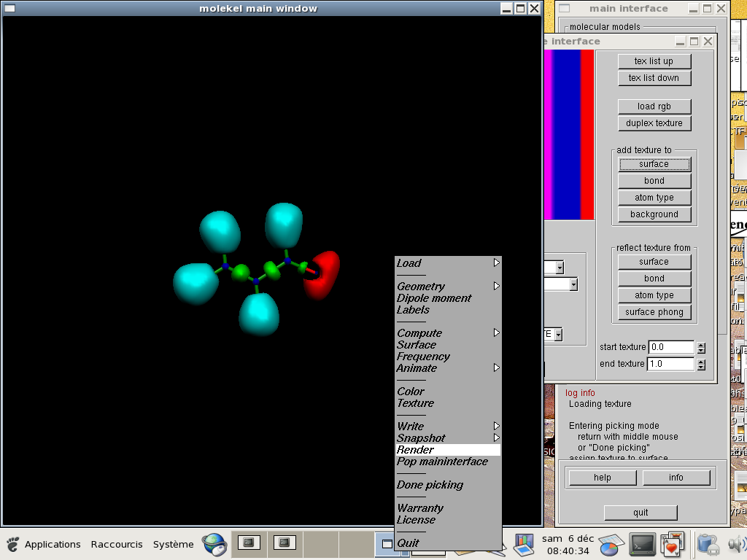The width and height of the screenshot is (747, 560).
Task: Click the 'Entering picking mode' log line
Action: (614, 426)
